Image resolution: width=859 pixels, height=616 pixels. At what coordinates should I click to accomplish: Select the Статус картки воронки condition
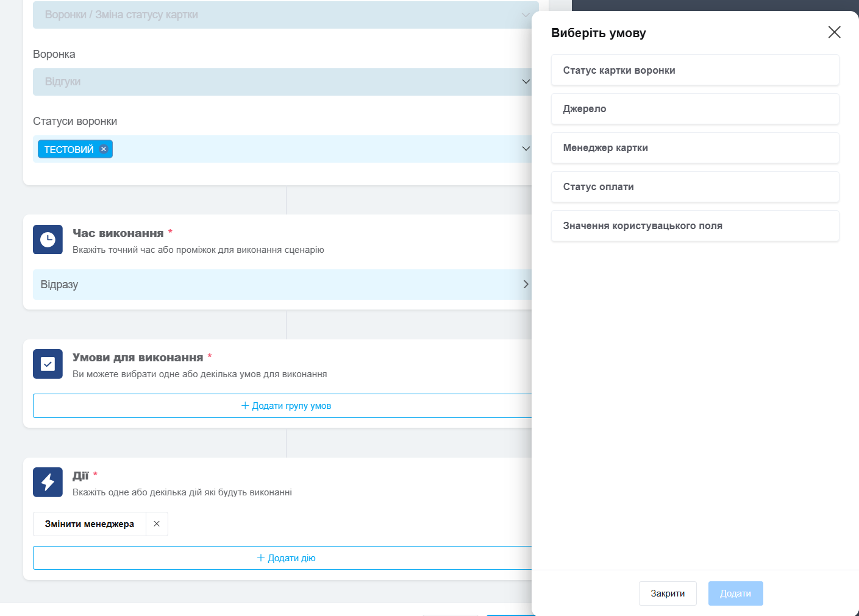694,70
